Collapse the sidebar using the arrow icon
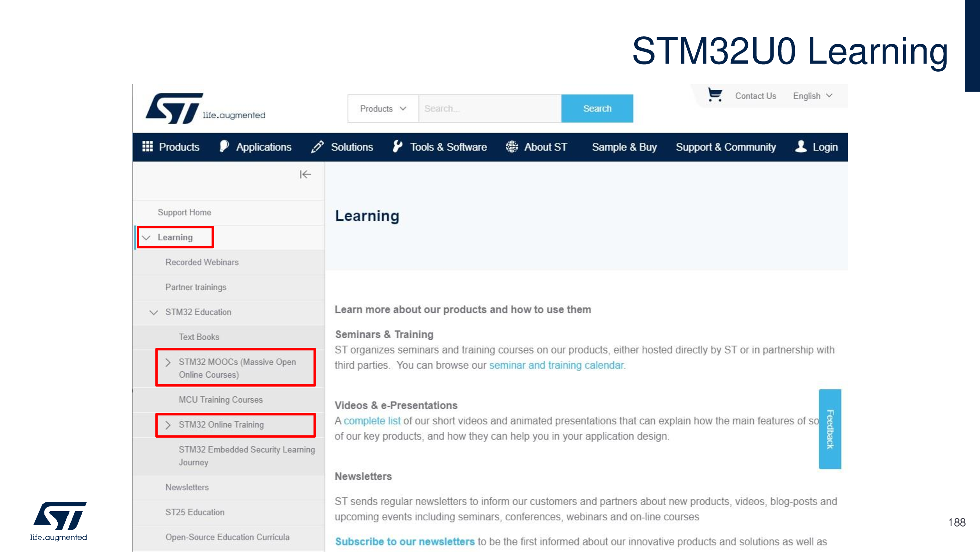The image size is (980, 552). coord(305,174)
